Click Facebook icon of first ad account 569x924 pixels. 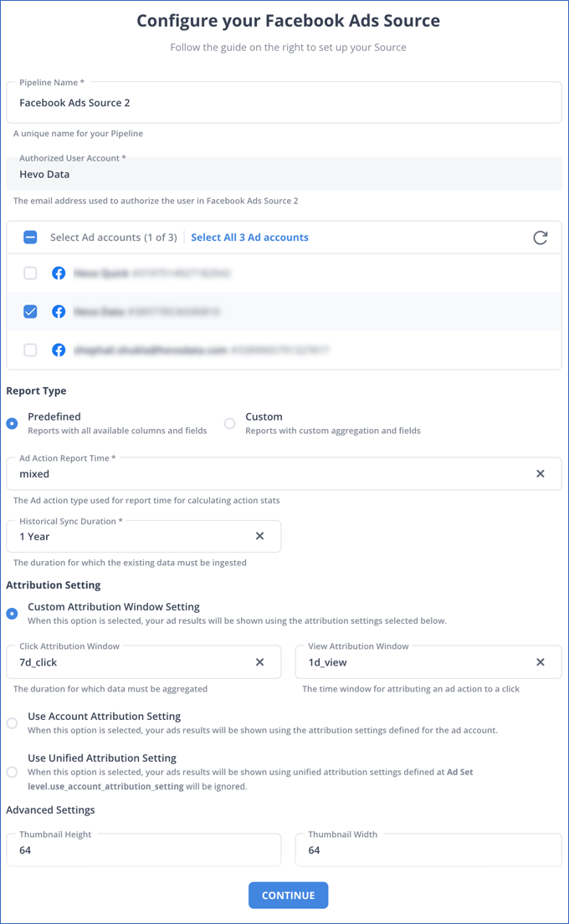[x=59, y=273]
